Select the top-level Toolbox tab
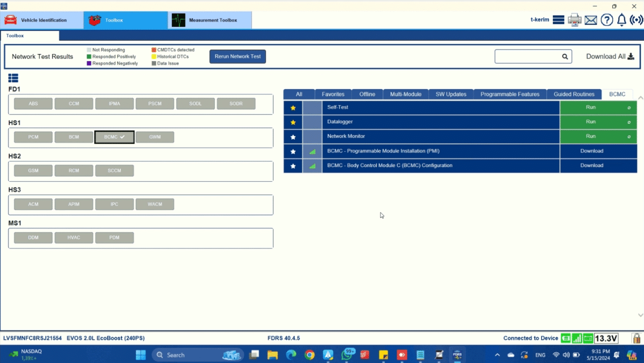Image resolution: width=644 pixels, height=363 pixels. 126,20
